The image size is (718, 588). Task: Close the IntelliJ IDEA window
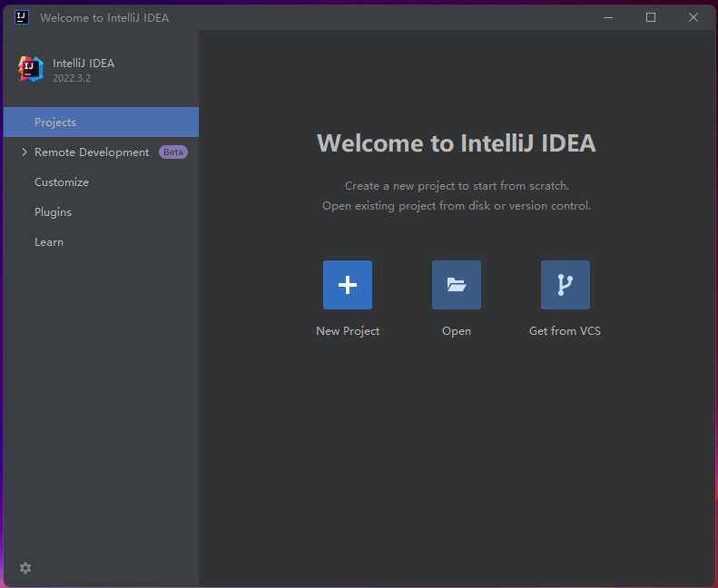[x=693, y=17]
